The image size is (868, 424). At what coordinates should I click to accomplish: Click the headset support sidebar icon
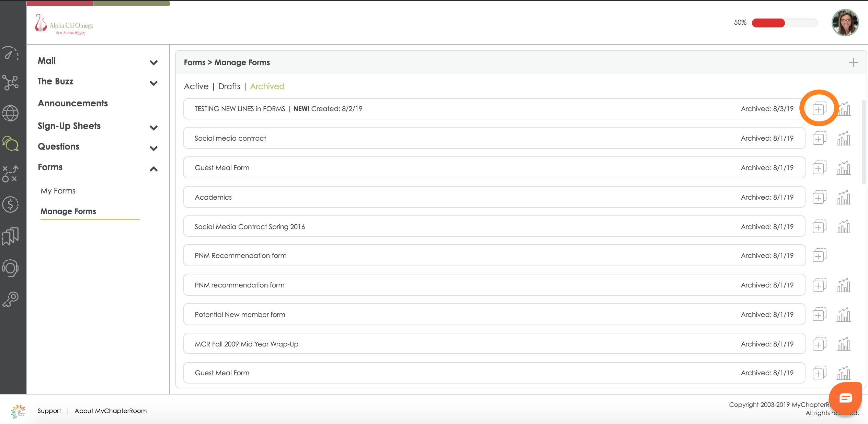[x=10, y=268]
